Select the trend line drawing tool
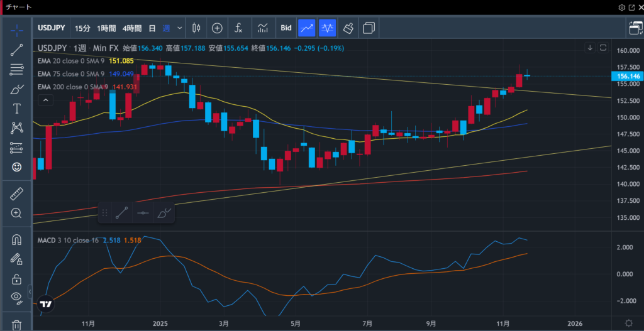Image resolution: width=644 pixels, height=331 pixels. point(17,50)
